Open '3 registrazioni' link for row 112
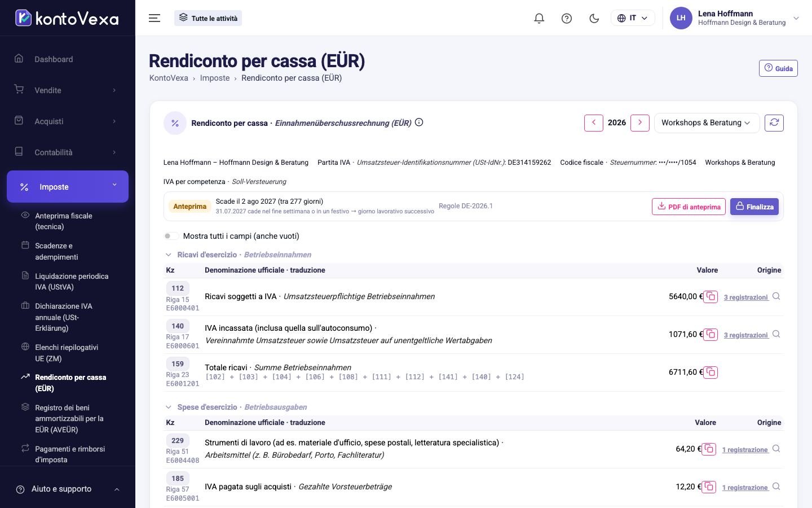Screen dimensions: 812x508 [x=746, y=297]
